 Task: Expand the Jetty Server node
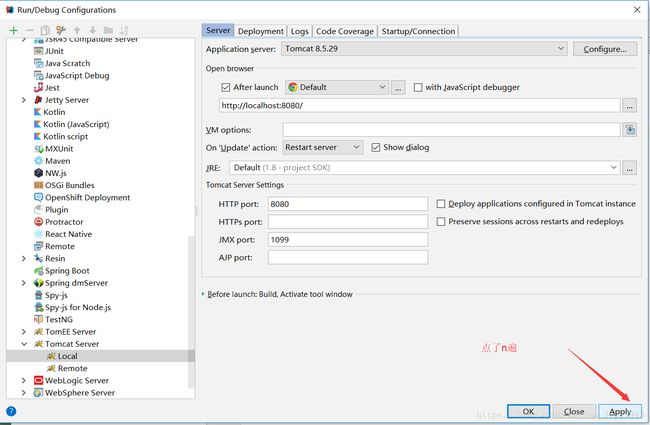click(24, 100)
